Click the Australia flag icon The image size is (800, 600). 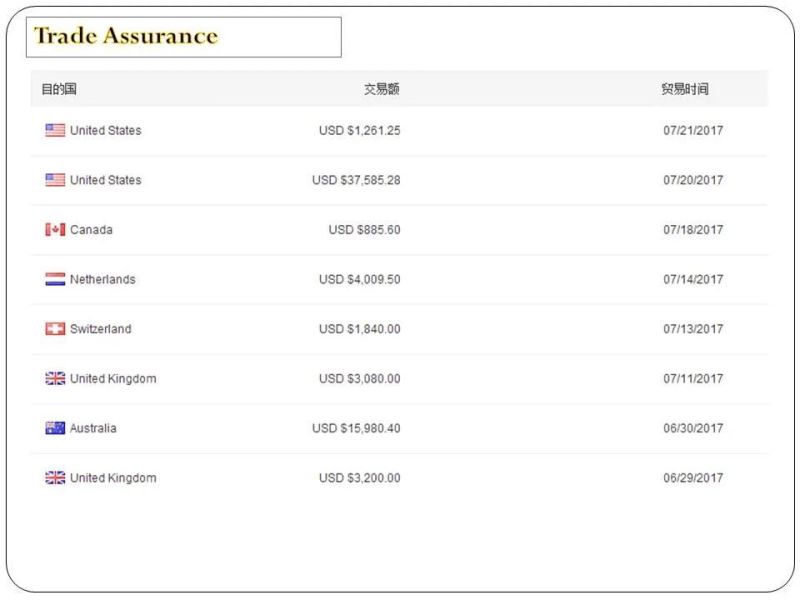pos(55,428)
